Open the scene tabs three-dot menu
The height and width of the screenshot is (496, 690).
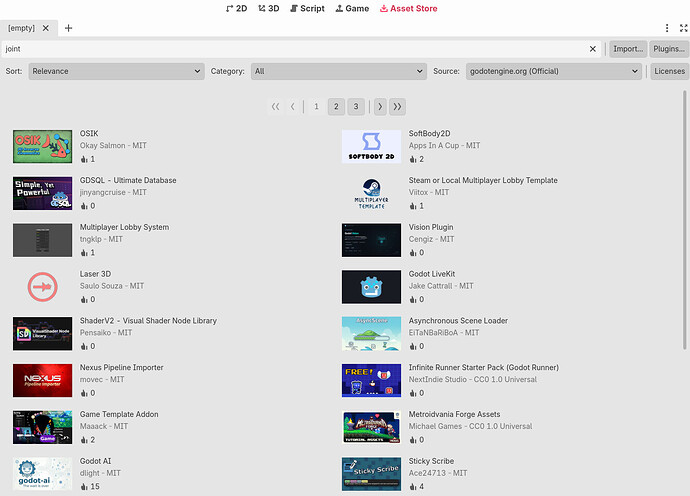pyautogui.click(x=667, y=28)
